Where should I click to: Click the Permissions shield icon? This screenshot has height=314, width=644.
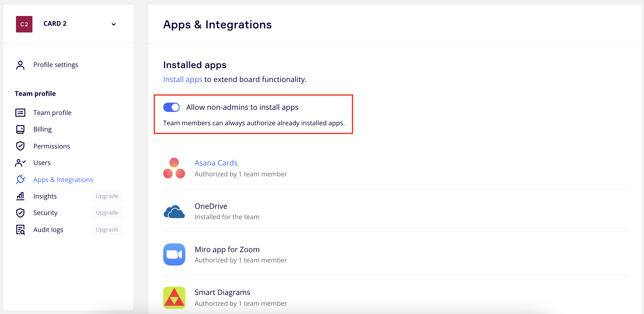[20, 146]
